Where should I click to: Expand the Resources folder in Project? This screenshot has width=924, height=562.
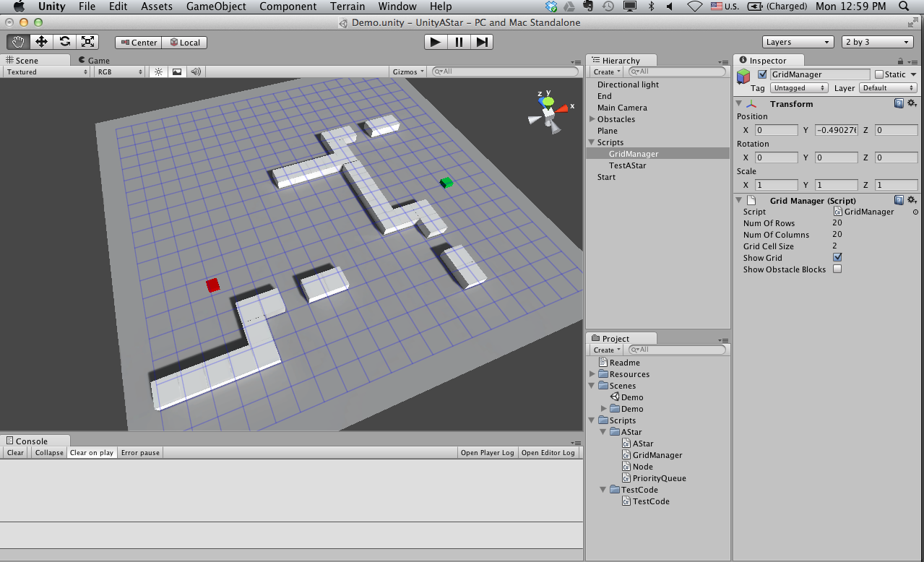592,374
